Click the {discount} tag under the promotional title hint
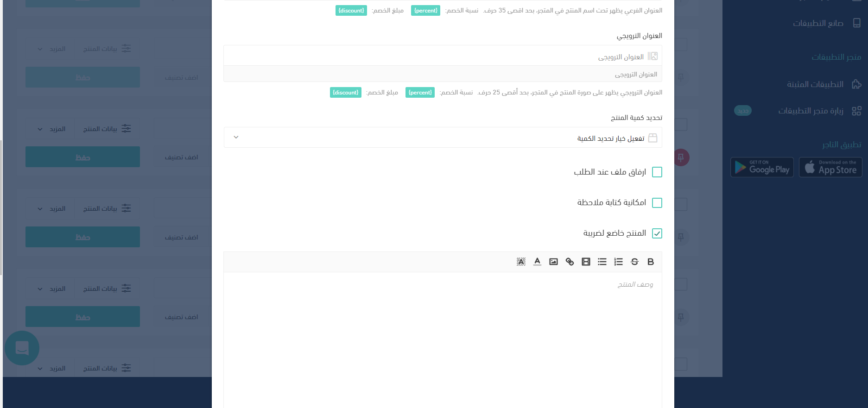The height and width of the screenshot is (408, 868). [x=346, y=93]
